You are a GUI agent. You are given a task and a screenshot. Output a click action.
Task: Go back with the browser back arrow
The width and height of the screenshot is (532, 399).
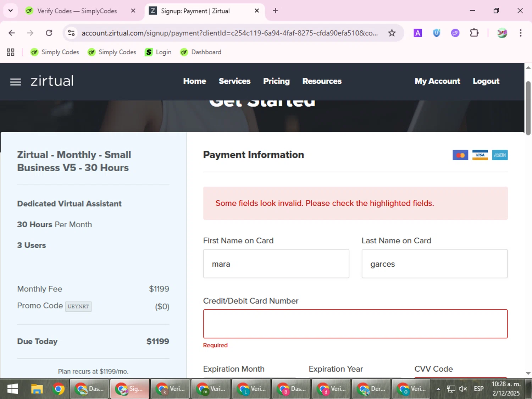tap(12, 33)
